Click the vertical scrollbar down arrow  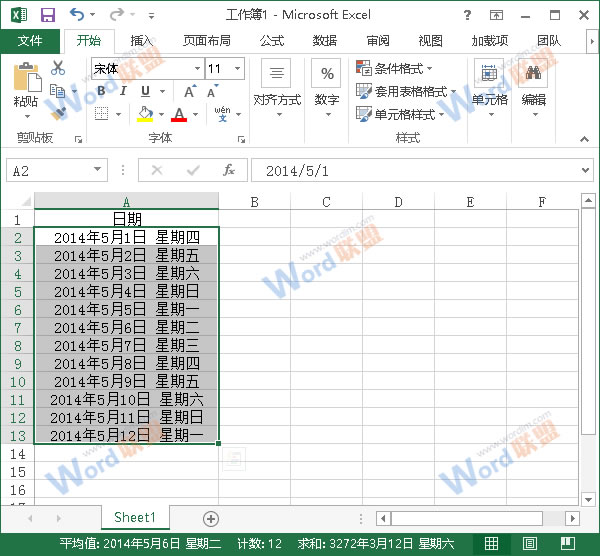(x=588, y=499)
